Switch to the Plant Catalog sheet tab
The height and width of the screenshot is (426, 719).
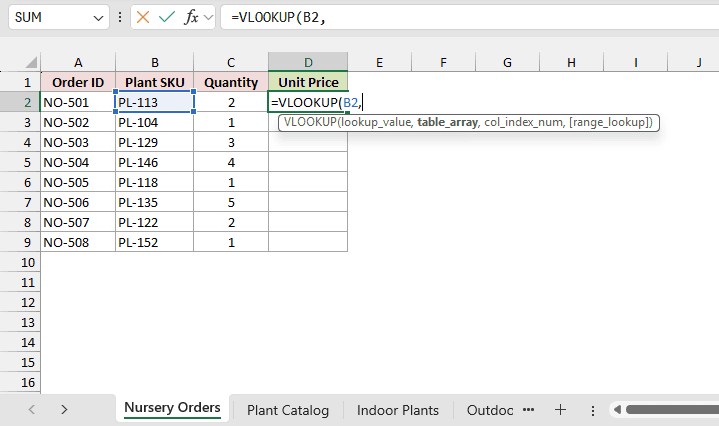[x=288, y=410]
